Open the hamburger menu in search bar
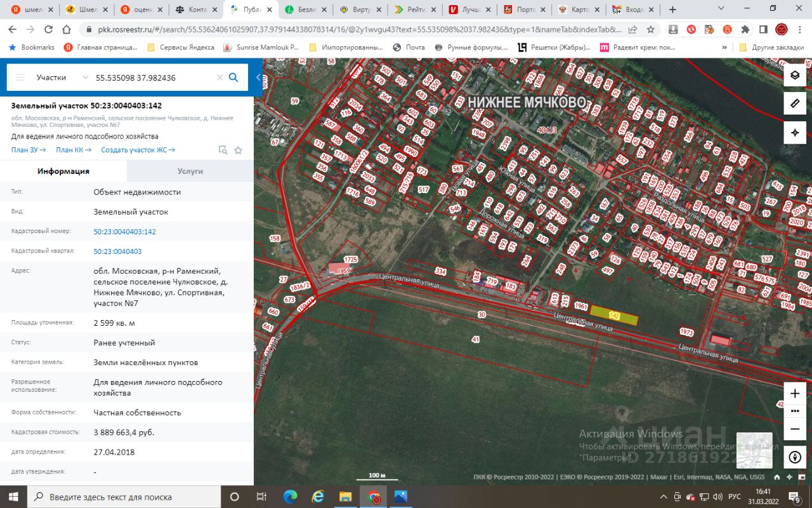This screenshot has height=508, width=812. (20, 77)
